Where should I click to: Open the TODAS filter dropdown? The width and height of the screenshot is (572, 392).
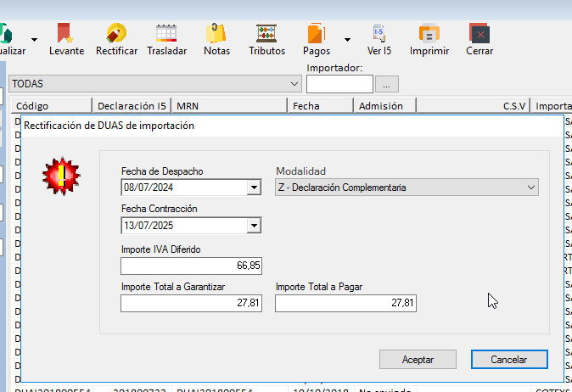click(294, 84)
